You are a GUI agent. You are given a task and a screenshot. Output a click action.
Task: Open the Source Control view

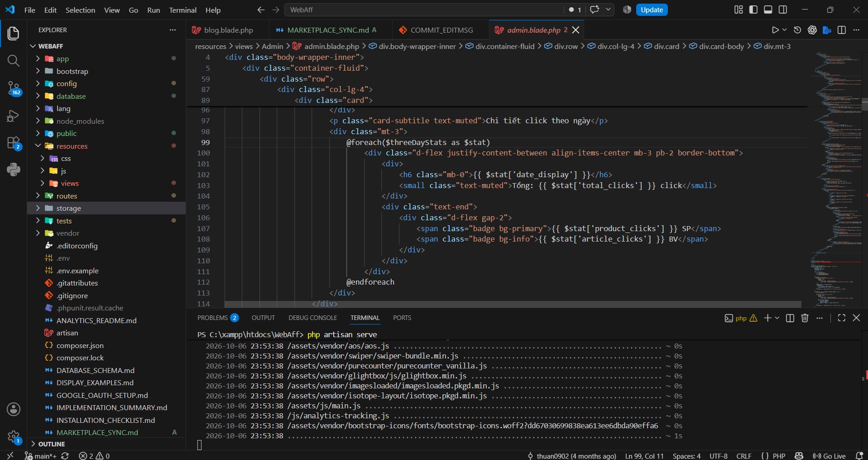point(13,88)
